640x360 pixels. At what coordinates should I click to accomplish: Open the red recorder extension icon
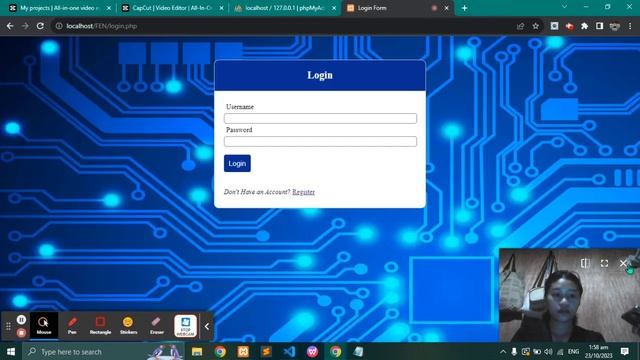[x=570, y=26]
